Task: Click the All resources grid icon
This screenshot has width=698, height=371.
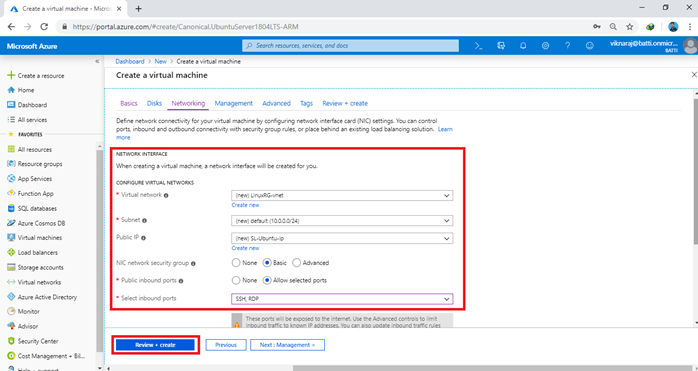Action: [11, 149]
